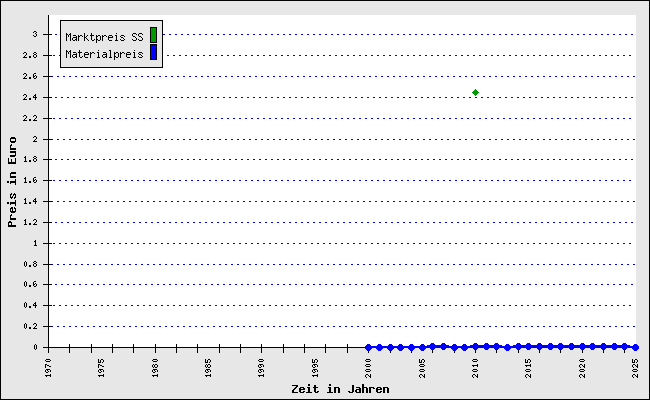Click the 0.2 label on the y-axis
The width and height of the screenshot is (650, 400).
[30, 326]
